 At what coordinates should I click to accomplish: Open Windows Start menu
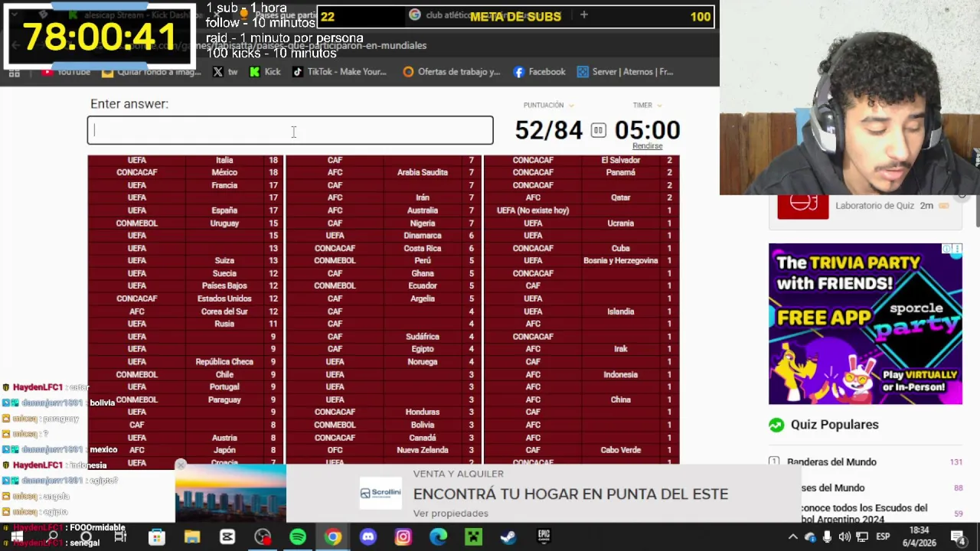(x=16, y=537)
